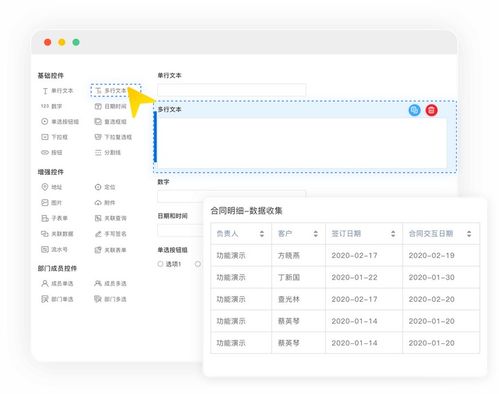Choose the 流水号 serial number control
The image size is (499, 394).
point(54,249)
